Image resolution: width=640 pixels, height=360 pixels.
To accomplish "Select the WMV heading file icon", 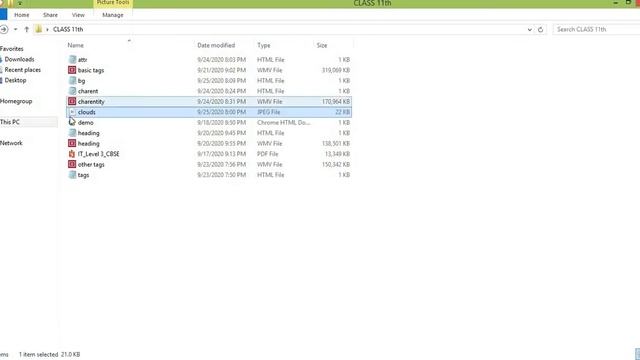I will 72,143.
